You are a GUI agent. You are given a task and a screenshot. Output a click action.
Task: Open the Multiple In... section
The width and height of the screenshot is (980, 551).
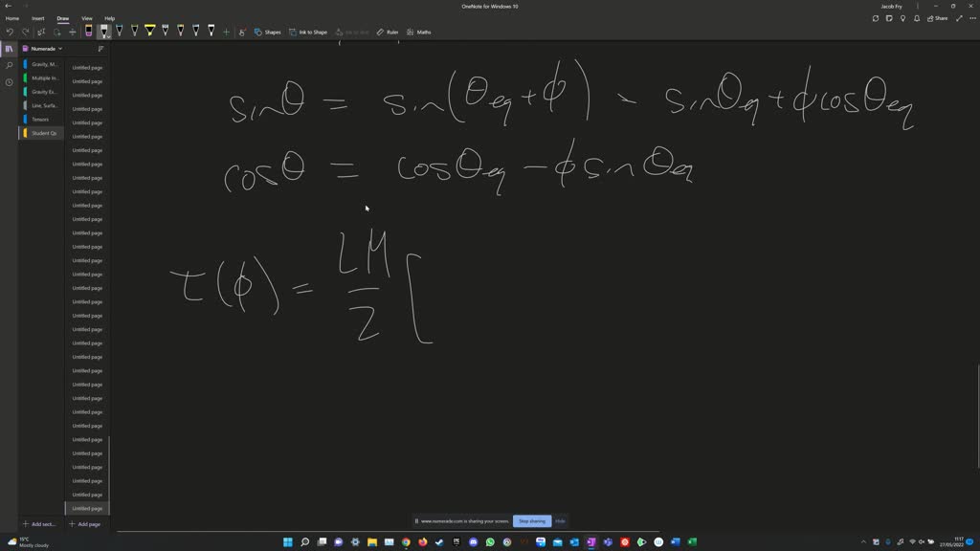42,78
